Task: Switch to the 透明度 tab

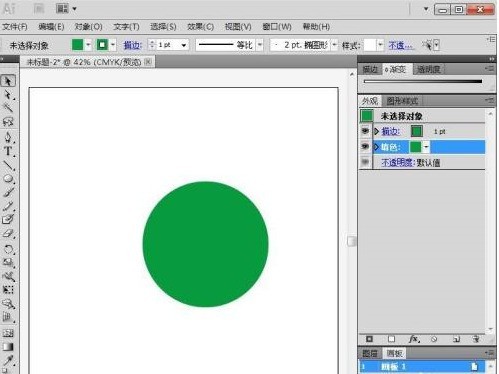Action: click(x=428, y=69)
